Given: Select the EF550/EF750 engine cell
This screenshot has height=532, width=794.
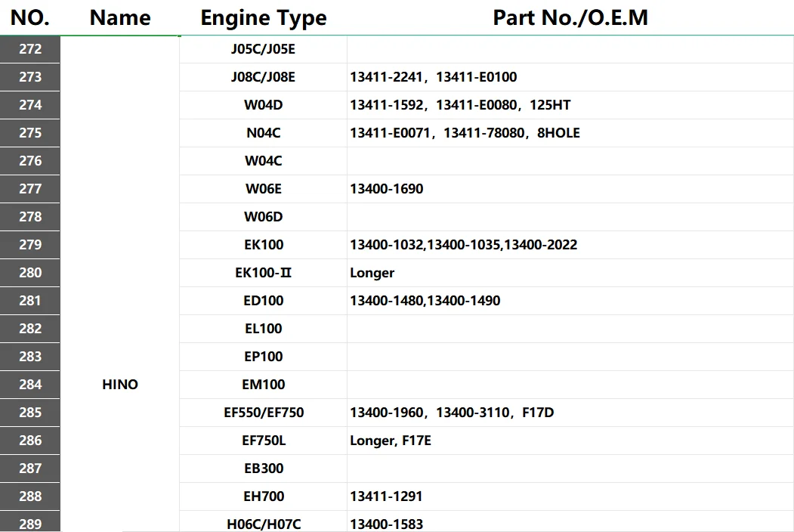Looking at the screenshot, I should (264, 413).
